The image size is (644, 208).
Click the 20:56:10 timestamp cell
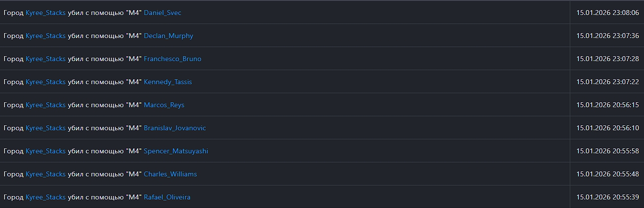[x=607, y=128]
